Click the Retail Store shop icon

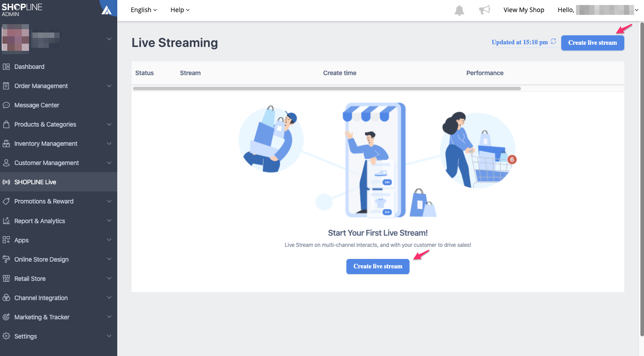pos(6,279)
